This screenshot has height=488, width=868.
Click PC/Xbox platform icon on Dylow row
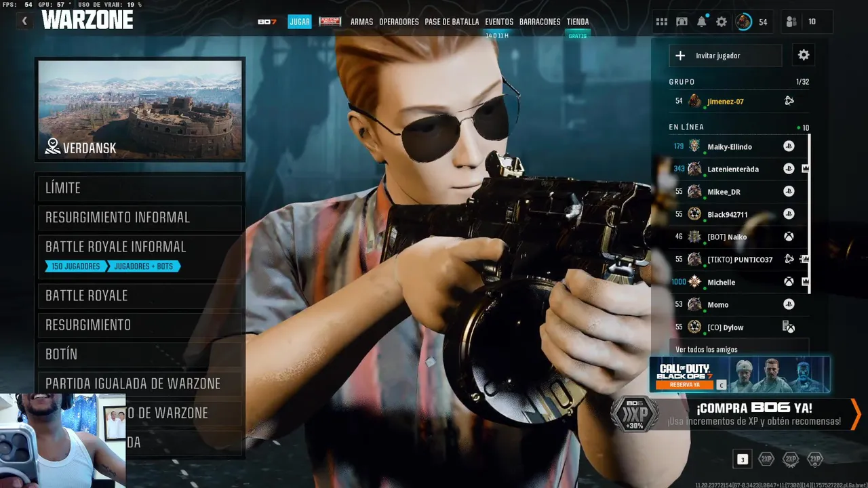click(x=789, y=327)
